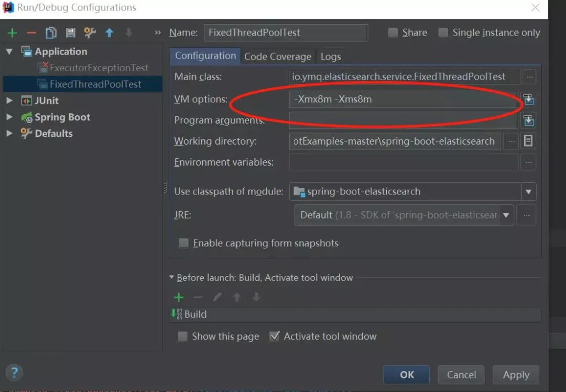
Task: Enable Single instance only checkbox
Action: [443, 32]
